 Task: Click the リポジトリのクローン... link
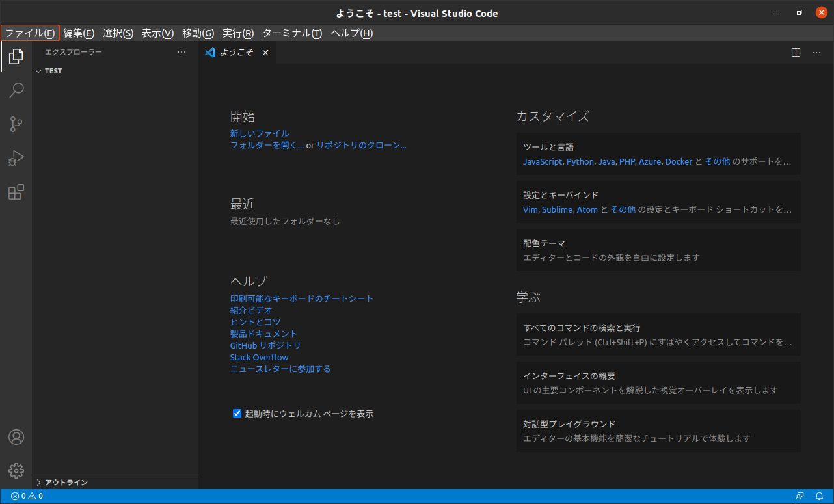[361, 145]
